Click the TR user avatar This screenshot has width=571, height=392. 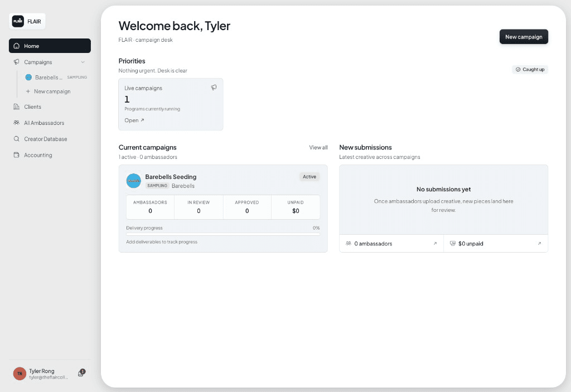tap(20, 374)
